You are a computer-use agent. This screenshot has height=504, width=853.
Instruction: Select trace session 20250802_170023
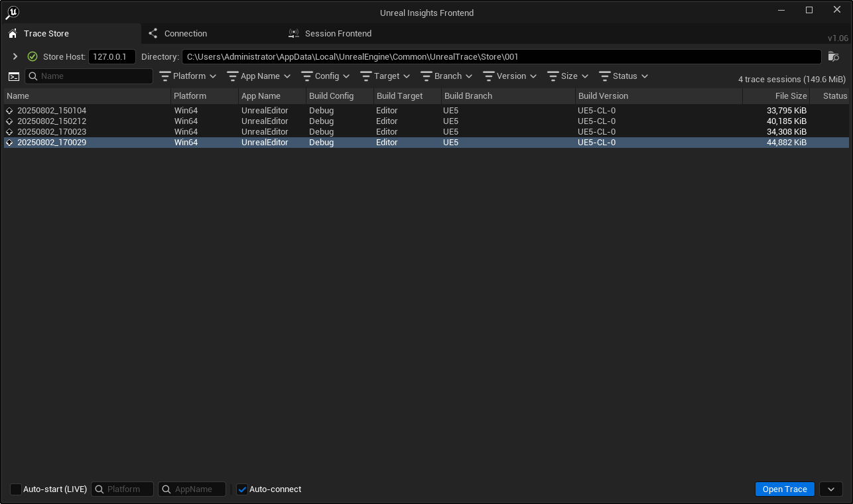(426, 132)
